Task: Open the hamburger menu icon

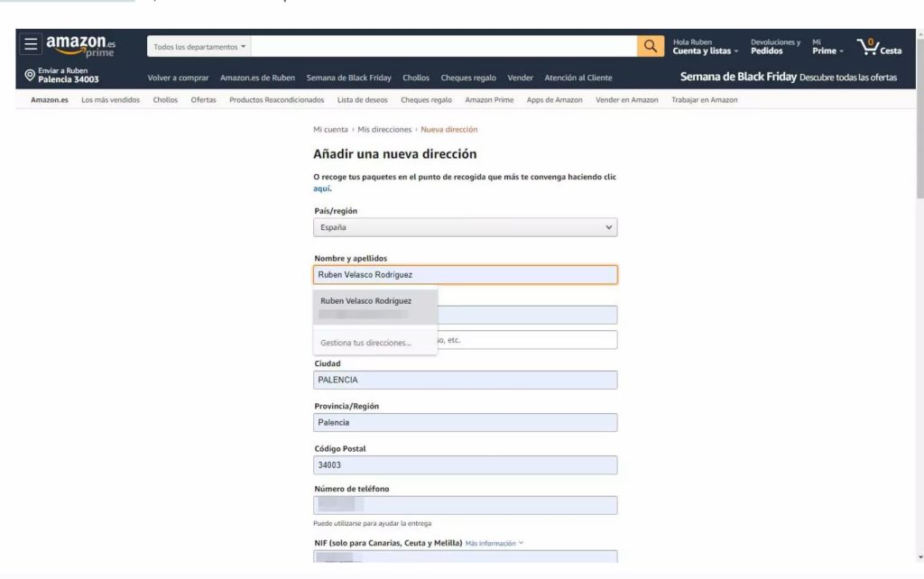Action: 31,44
